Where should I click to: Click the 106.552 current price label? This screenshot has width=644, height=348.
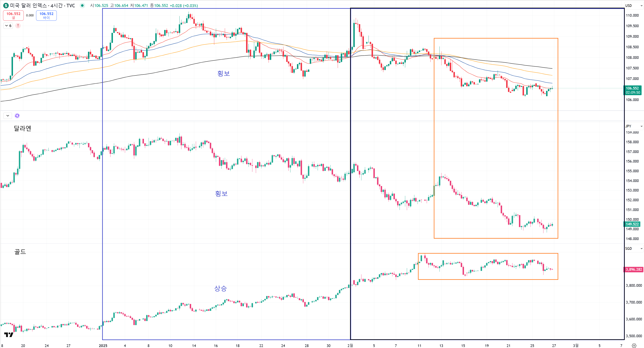pyautogui.click(x=632, y=88)
